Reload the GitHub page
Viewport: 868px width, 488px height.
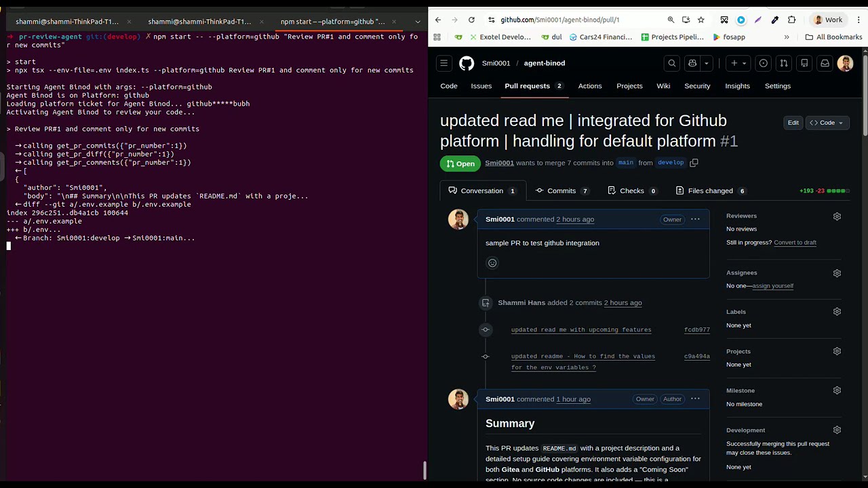(471, 20)
